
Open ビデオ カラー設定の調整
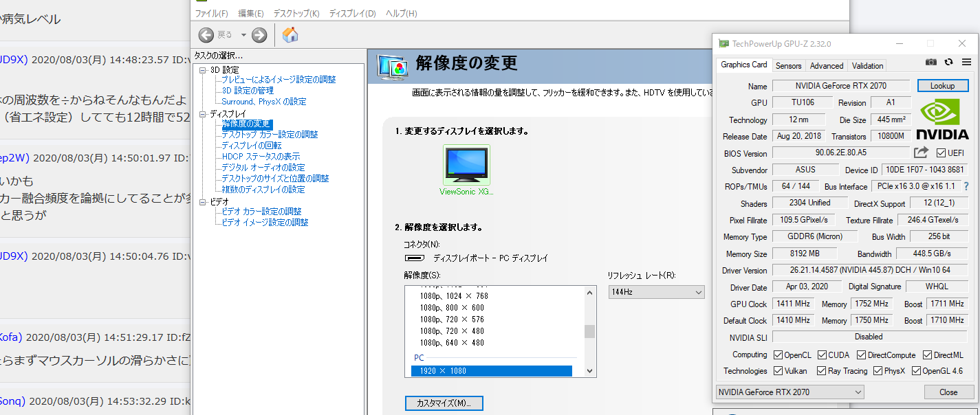261,212
